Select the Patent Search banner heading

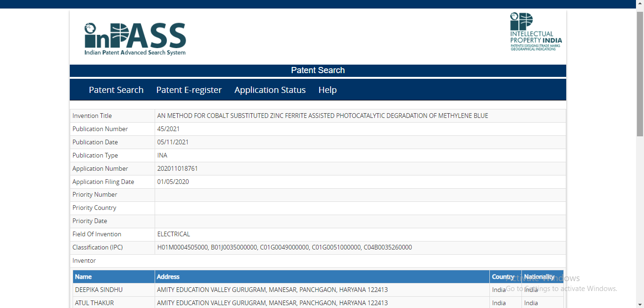(x=318, y=70)
